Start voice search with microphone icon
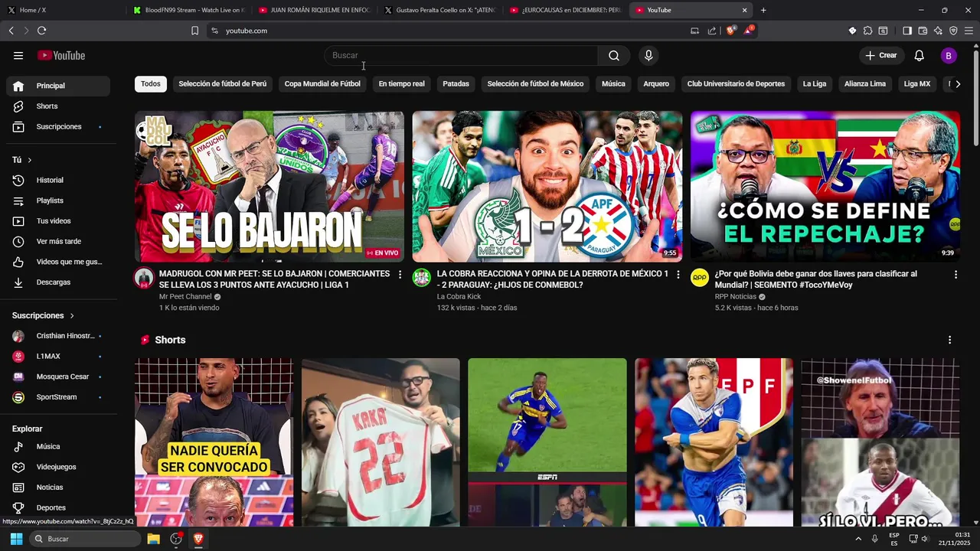Image resolution: width=980 pixels, height=551 pixels. tap(648, 55)
